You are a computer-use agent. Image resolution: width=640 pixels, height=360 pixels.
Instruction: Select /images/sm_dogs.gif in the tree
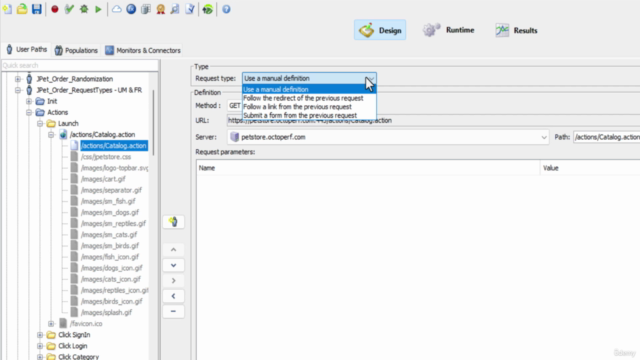point(109,212)
